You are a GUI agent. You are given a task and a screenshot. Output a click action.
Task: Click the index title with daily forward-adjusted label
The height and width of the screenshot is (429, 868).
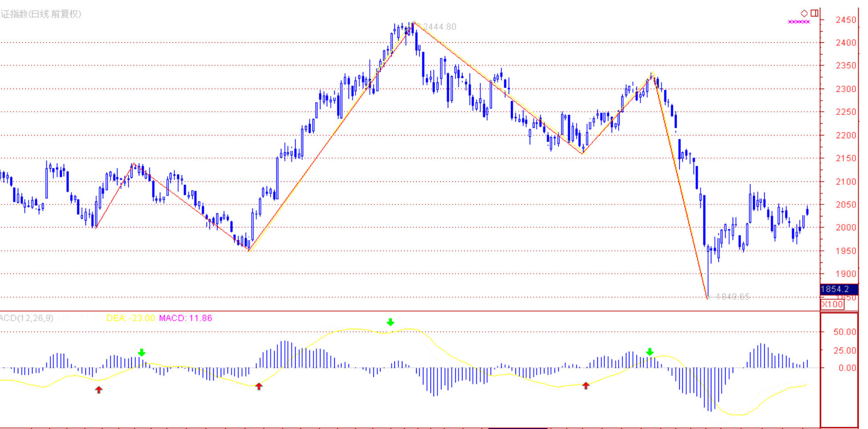tap(41, 14)
